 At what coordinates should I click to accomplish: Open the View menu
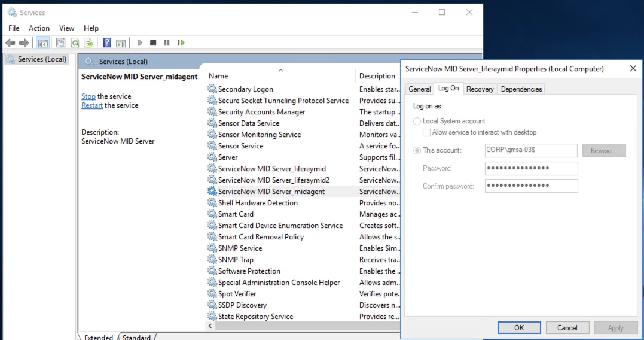point(66,28)
